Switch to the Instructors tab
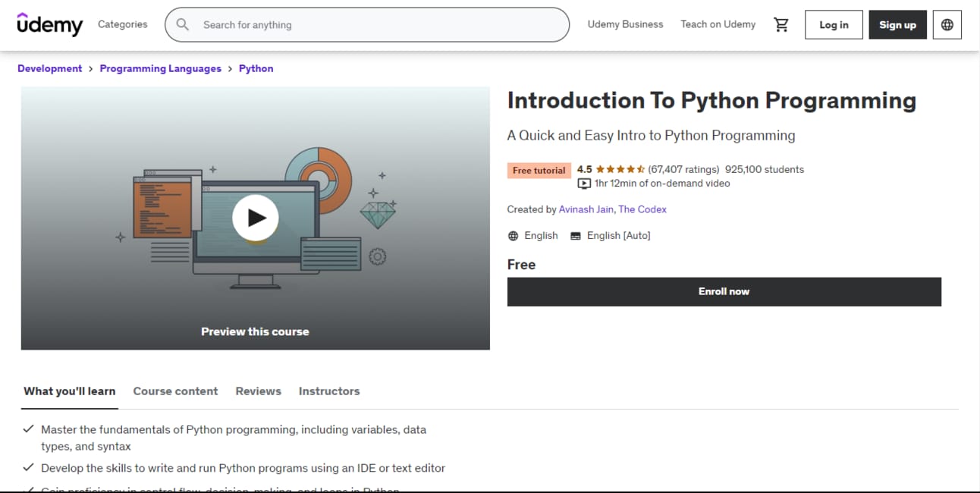The width and height of the screenshot is (980, 493). coord(329,391)
